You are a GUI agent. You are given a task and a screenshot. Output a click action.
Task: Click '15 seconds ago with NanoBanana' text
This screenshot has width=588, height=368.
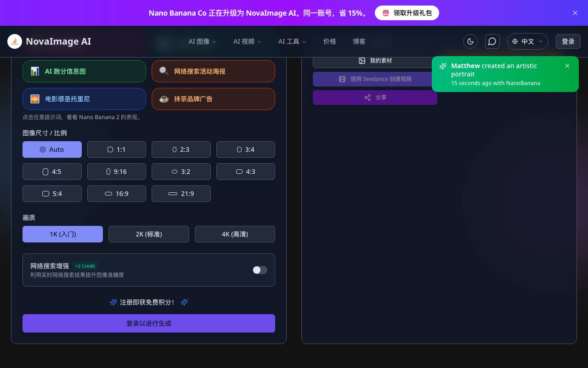496,83
